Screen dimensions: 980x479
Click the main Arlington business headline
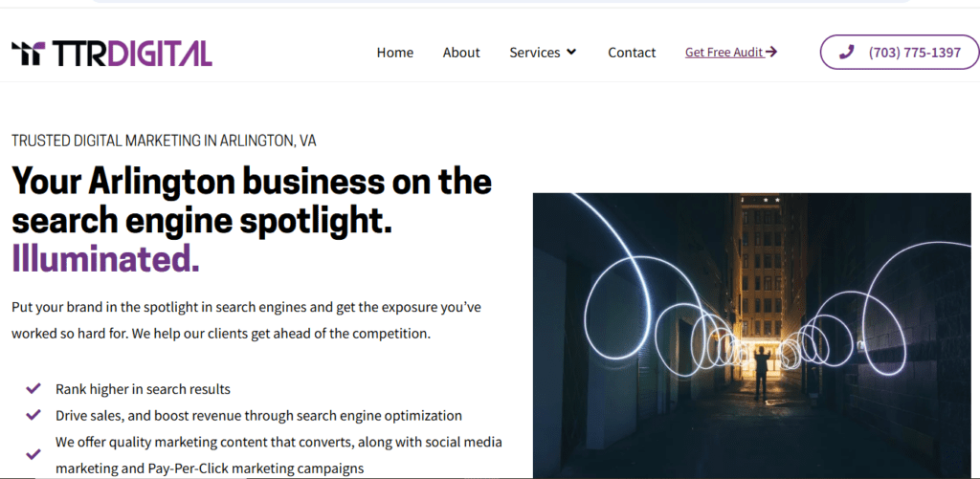click(x=251, y=201)
